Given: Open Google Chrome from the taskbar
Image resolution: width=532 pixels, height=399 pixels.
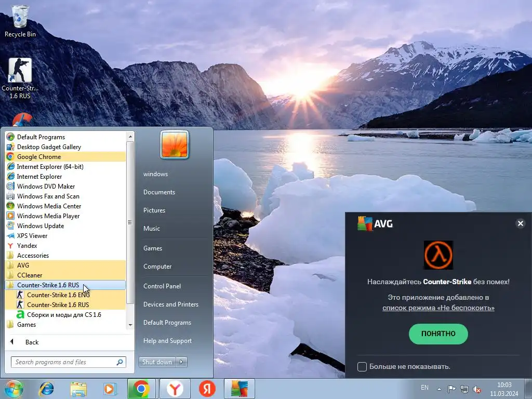Looking at the screenshot, I should (141, 389).
